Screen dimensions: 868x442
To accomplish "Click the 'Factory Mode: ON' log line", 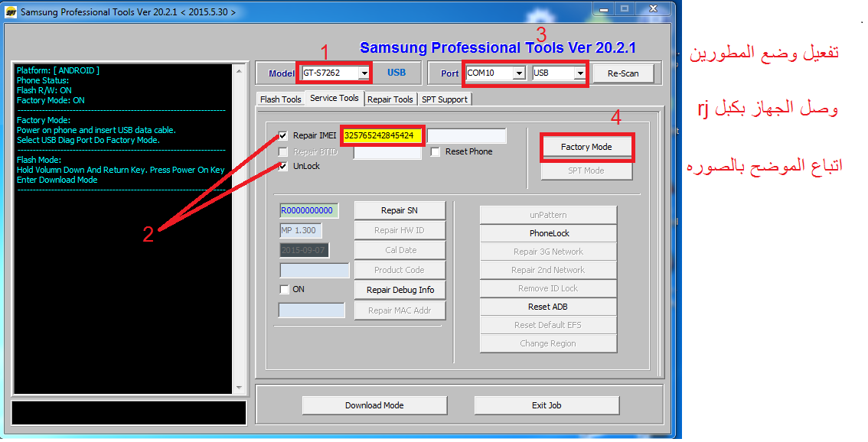I will point(51,100).
